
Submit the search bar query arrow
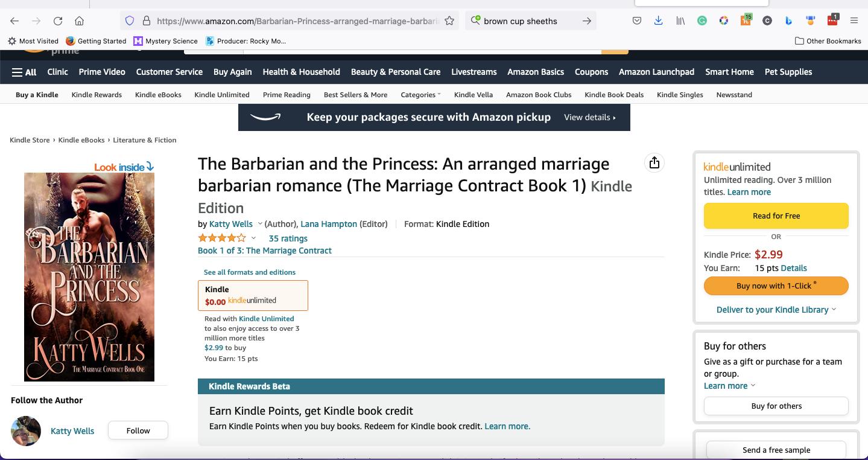[x=586, y=21]
